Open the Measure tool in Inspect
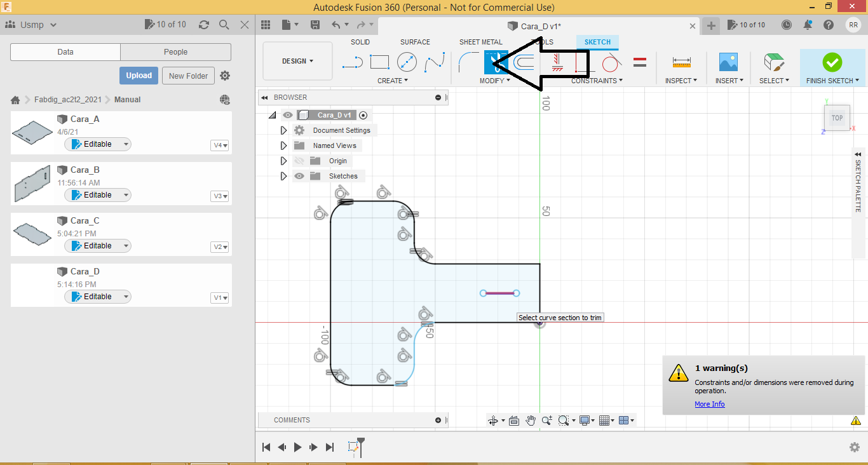Viewport: 868px width, 465px height. (681, 62)
